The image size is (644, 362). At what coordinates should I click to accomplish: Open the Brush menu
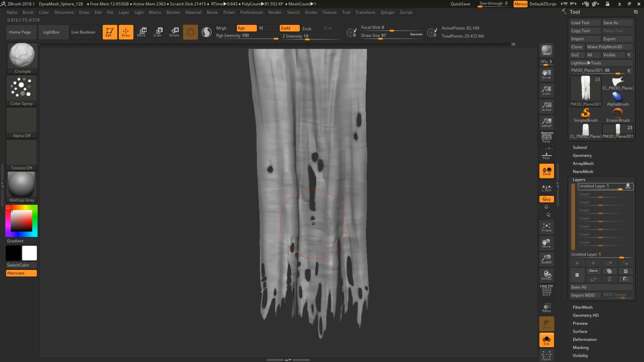pyautogui.click(x=28, y=12)
